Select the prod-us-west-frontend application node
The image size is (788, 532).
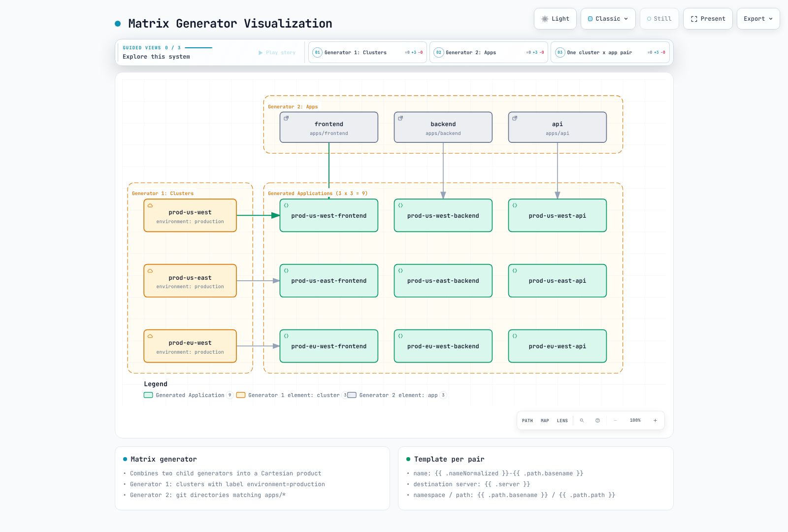tap(329, 215)
